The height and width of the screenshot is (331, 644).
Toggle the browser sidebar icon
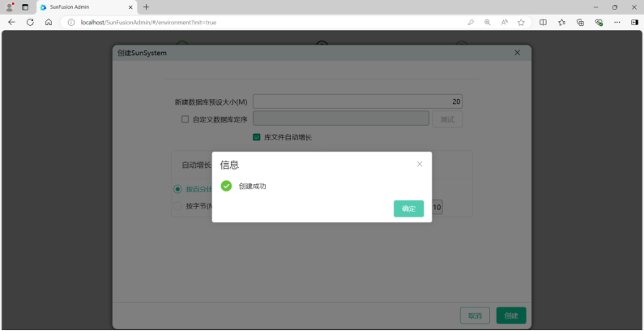634,23
